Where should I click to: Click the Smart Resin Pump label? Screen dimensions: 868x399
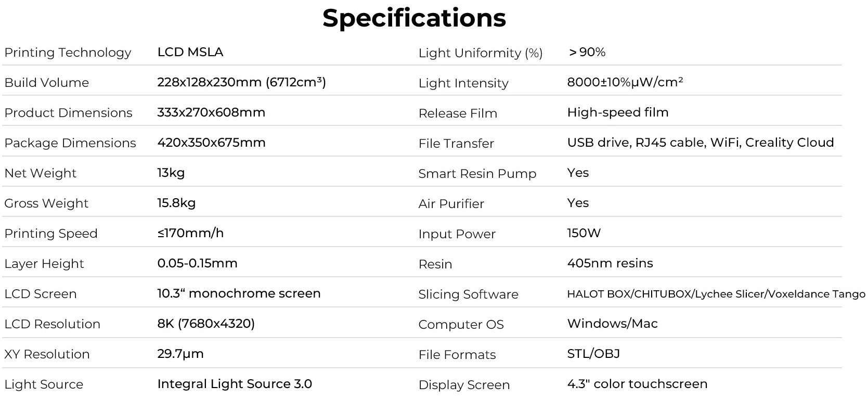pos(477,174)
